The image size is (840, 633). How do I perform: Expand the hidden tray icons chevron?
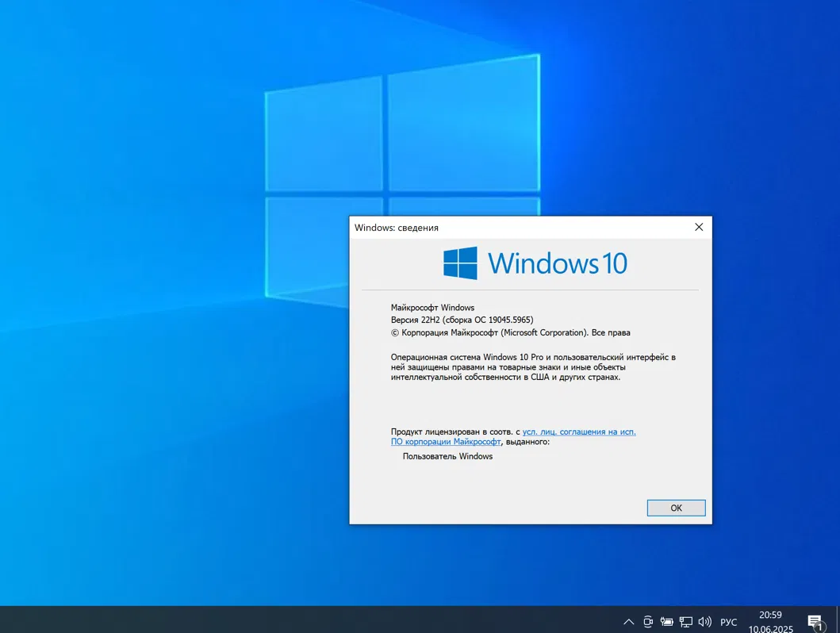pyautogui.click(x=629, y=621)
